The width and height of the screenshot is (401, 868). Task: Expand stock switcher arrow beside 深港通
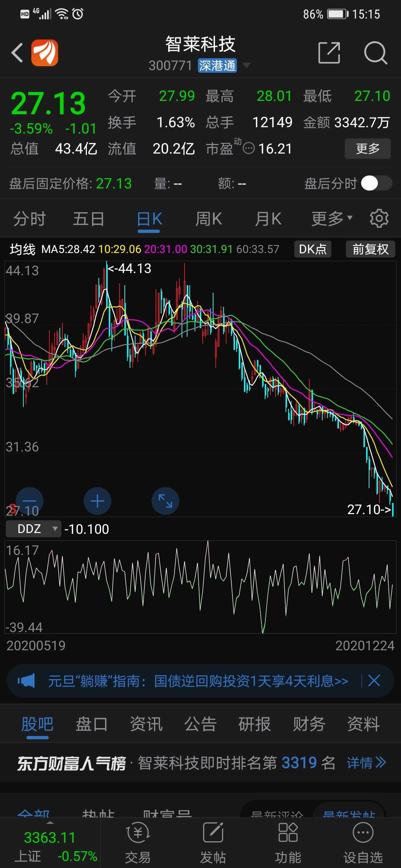(246, 66)
